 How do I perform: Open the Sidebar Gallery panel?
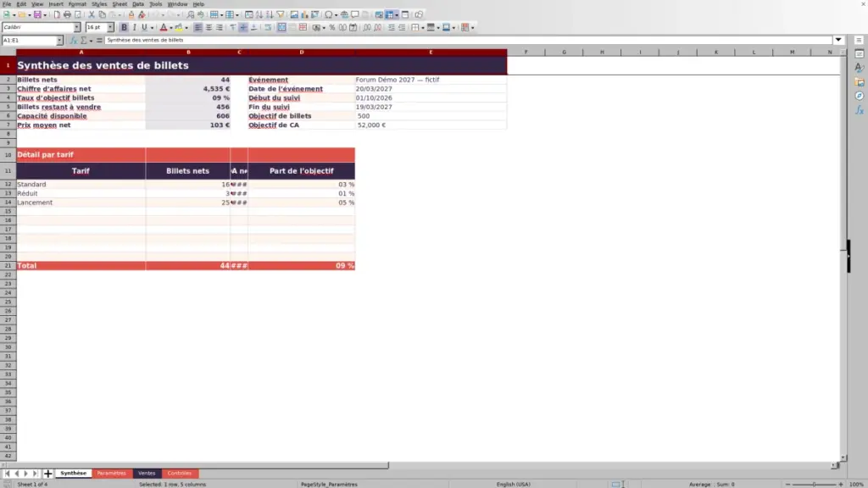point(860,82)
